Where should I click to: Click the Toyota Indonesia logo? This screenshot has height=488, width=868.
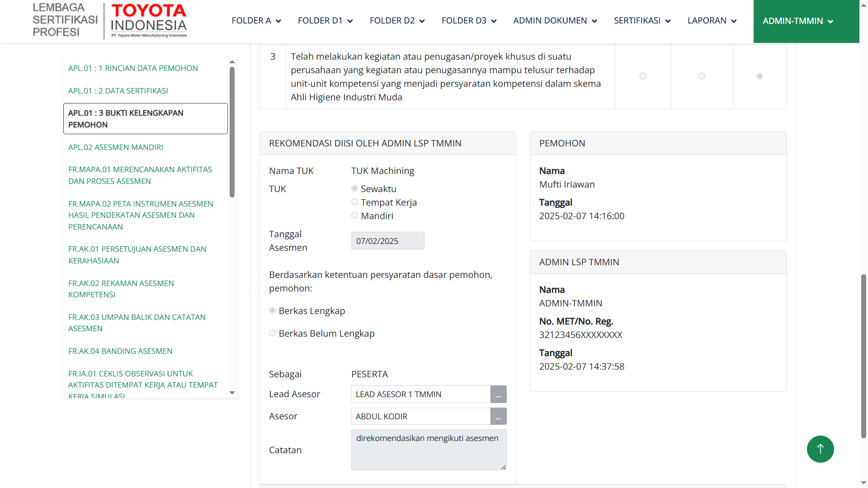point(148,21)
